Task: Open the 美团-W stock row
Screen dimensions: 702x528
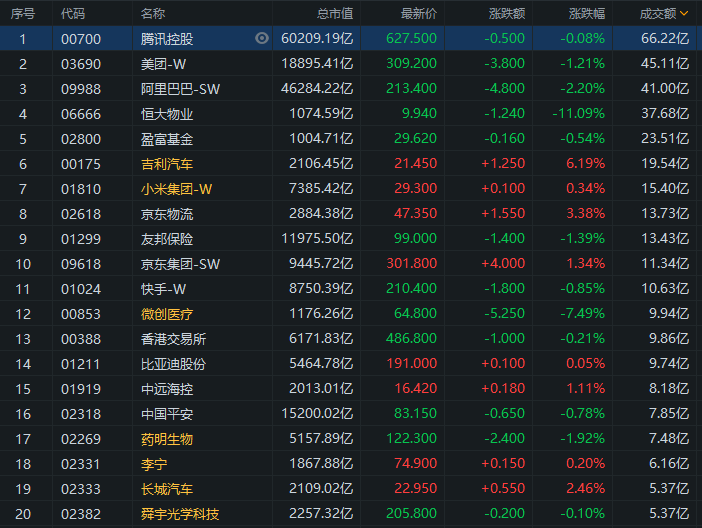Action: (164, 63)
